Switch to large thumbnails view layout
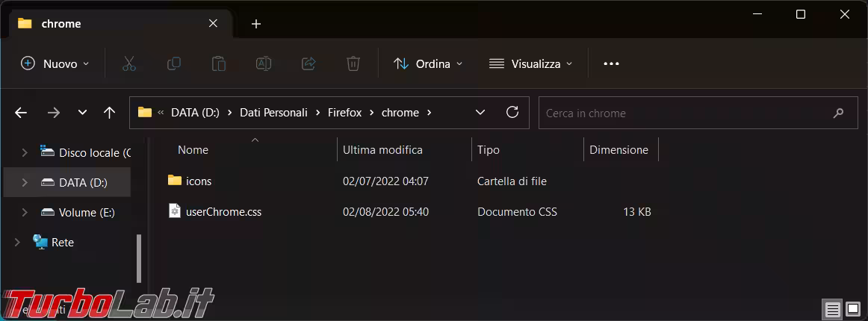 (853, 309)
